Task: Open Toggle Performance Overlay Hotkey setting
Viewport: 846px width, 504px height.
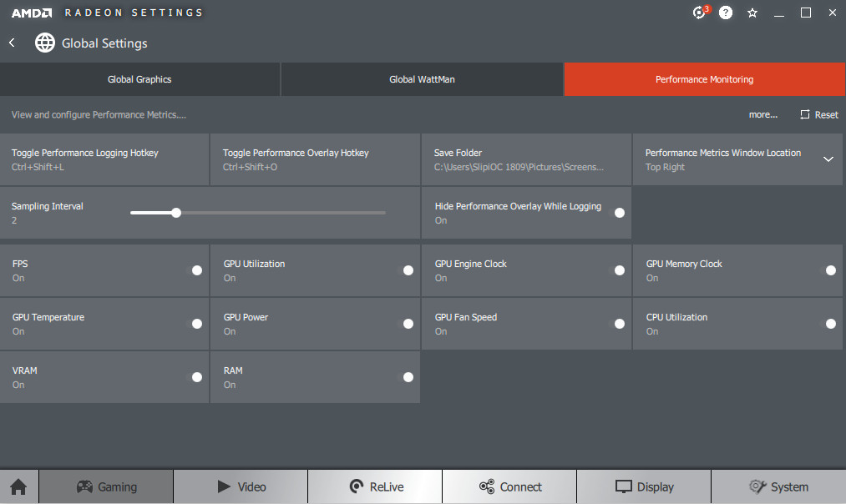Action: click(x=315, y=159)
